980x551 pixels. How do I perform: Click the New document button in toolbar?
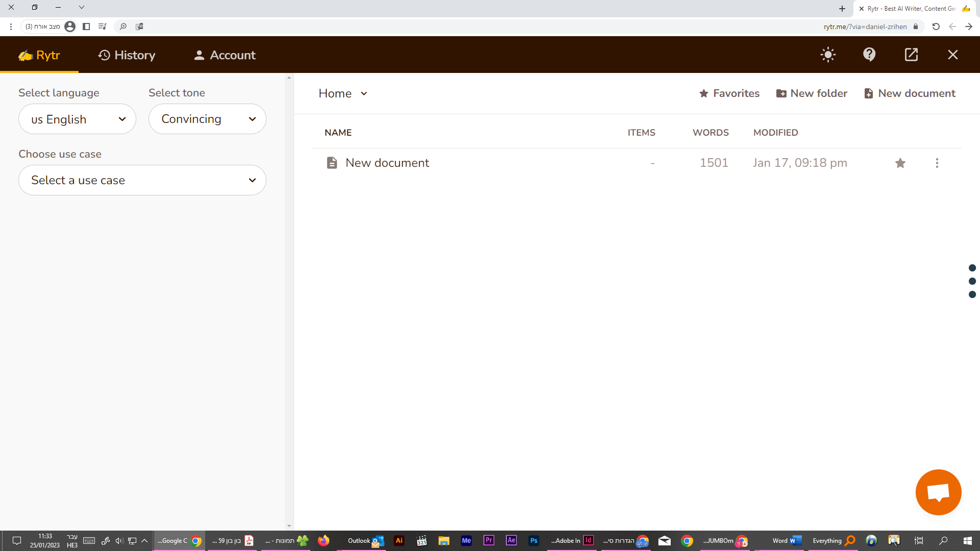point(910,93)
